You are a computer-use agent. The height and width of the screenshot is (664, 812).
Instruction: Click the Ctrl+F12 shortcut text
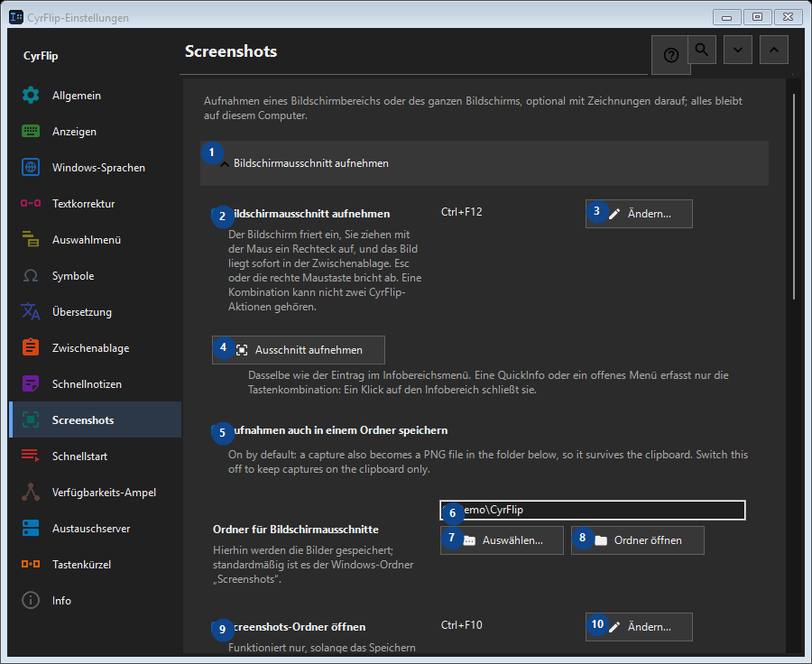461,212
